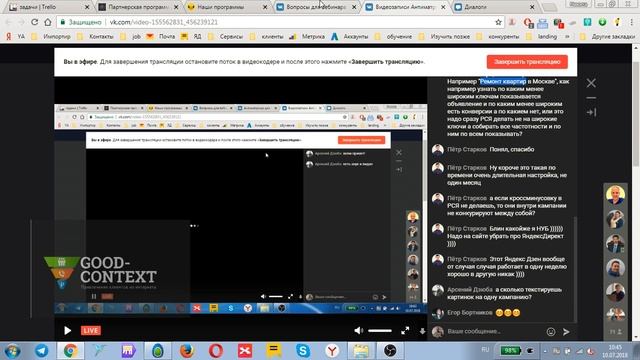The image size is (640, 360).
Task: Select the top viewer avatar in yellow shirt
Action: click(615, 195)
